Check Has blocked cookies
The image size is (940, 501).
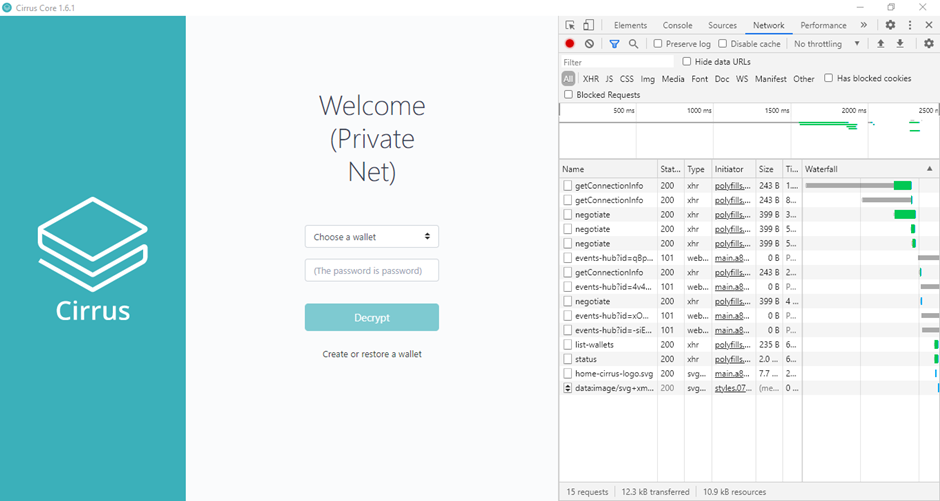pyautogui.click(x=828, y=78)
